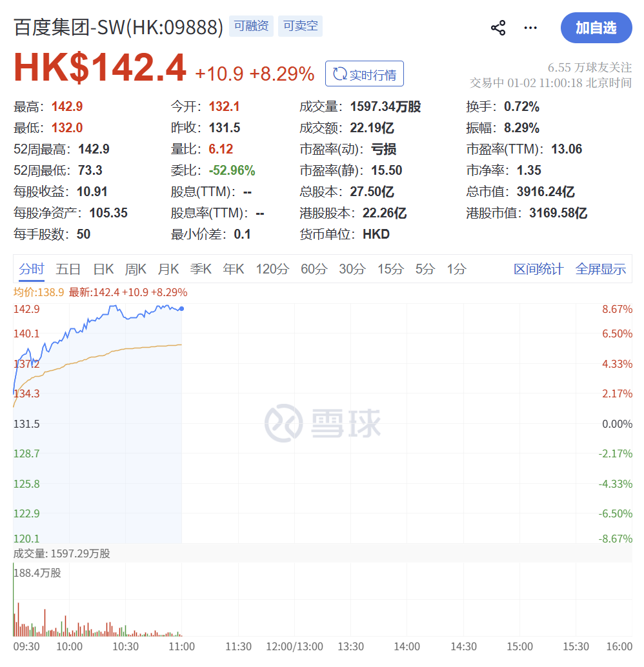The image size is (644, 667).
Task: Click the 131.5 axis label at 0.00%
Action: 26,424
